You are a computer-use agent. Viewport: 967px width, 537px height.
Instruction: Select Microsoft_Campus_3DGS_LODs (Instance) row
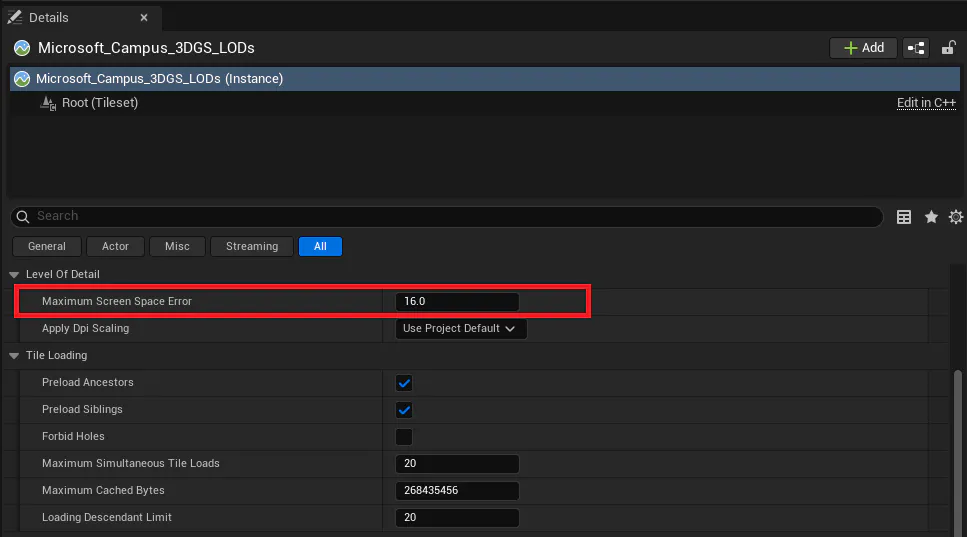coord(485,79)
